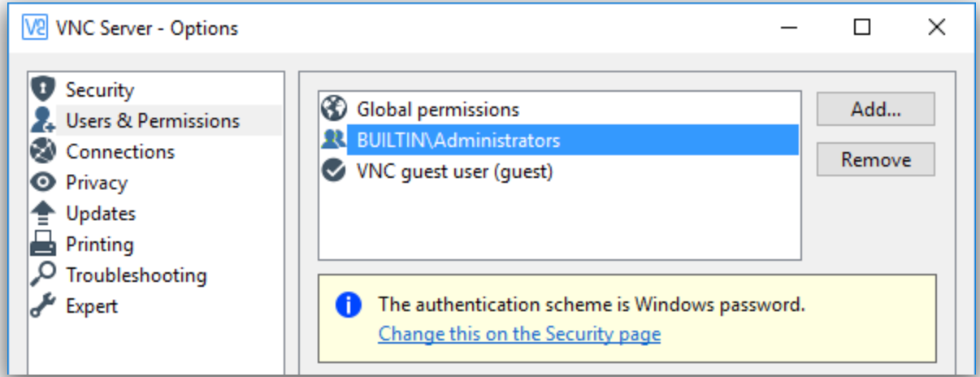The image size is (980, 377).
Task: Click the VNC Server logo in title bar
Action: (x=36, y=28)
